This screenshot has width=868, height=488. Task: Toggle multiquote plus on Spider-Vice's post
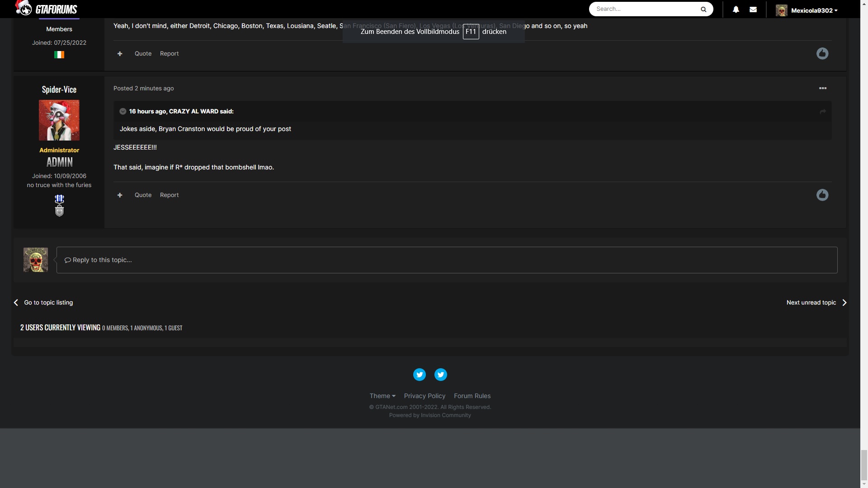tap(120, 195)
